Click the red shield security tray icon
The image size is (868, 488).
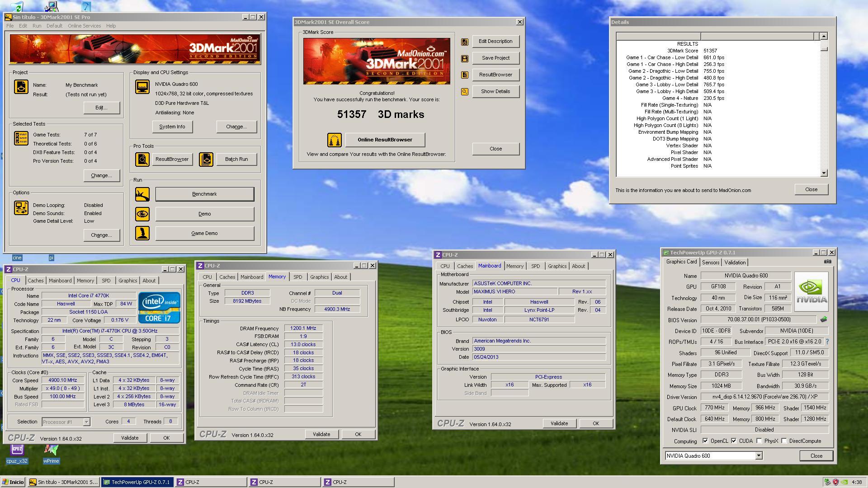tap(835, 482)
